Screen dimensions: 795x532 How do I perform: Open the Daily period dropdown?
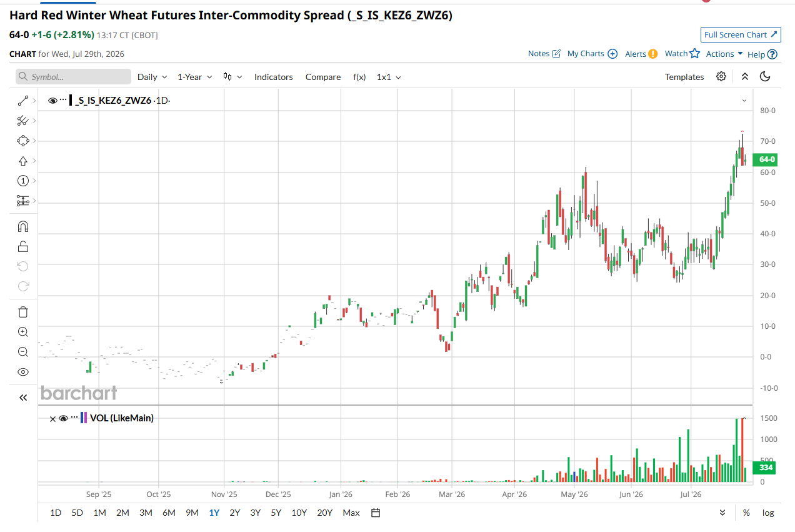[152, 77]
